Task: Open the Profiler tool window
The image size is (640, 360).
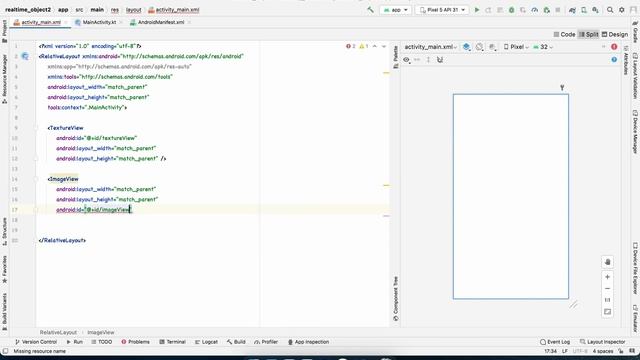Action: pyautogui.click(x=266, y=342)
